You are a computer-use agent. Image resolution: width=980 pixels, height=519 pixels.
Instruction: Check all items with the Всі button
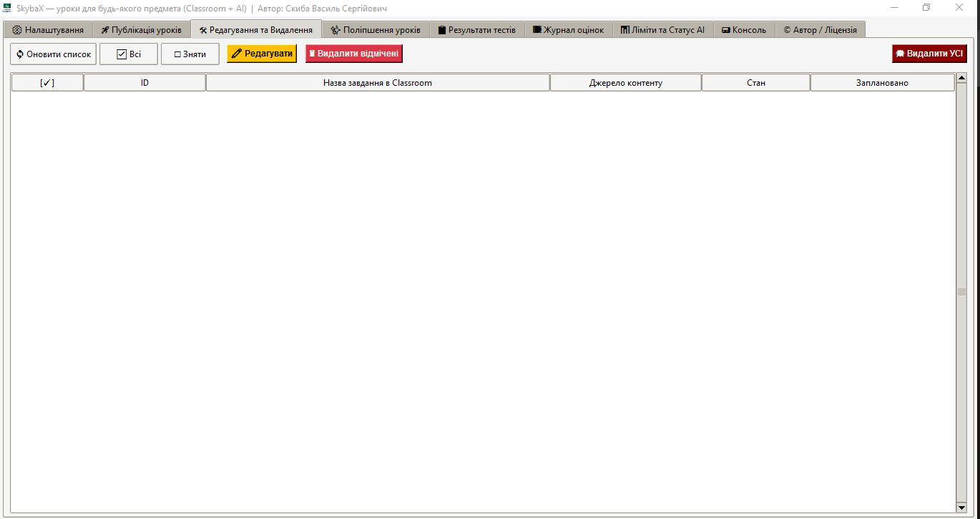[129, 54]
